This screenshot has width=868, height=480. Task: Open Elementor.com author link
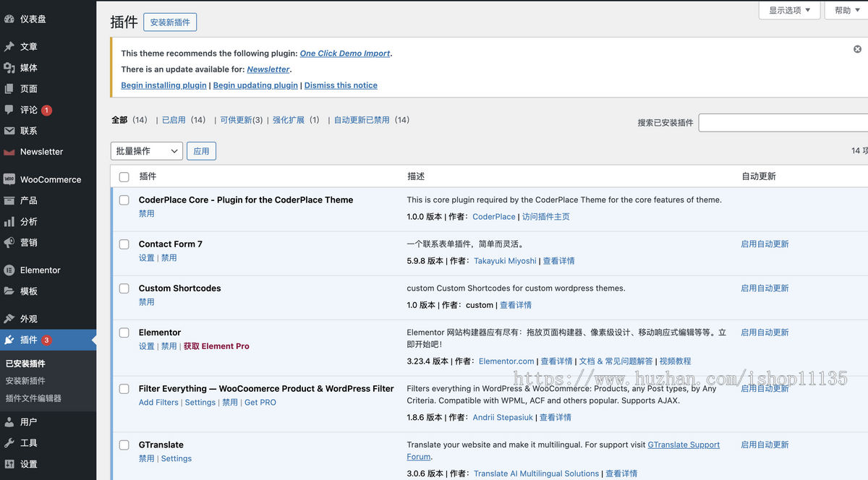(506, 361)
